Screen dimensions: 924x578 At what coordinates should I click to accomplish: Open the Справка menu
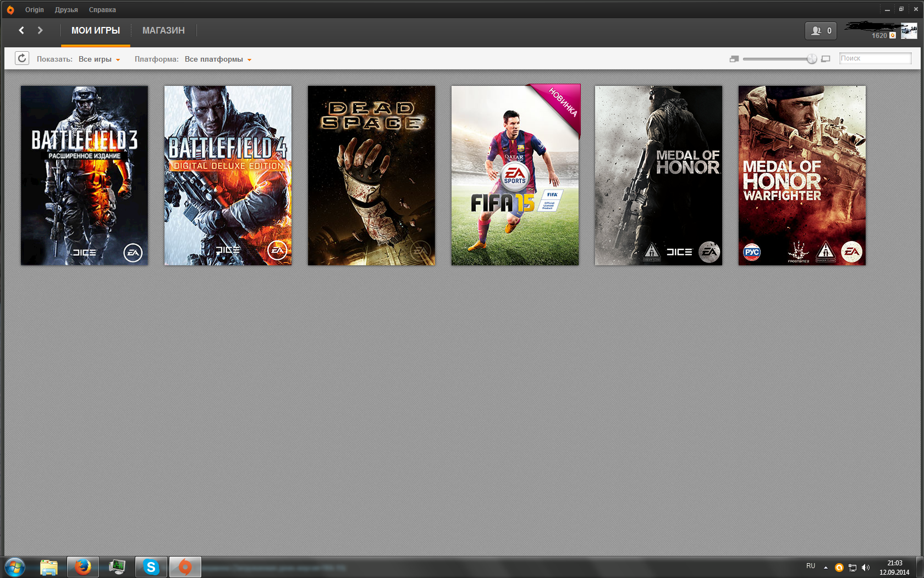coord(102,9)
